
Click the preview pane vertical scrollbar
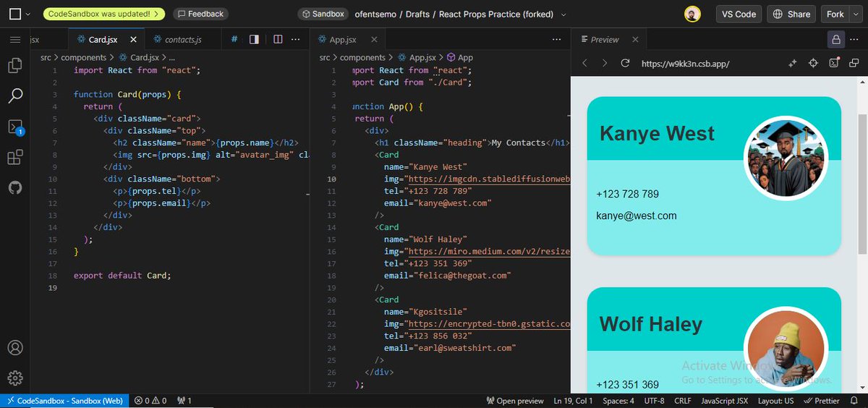coord(862,184)
